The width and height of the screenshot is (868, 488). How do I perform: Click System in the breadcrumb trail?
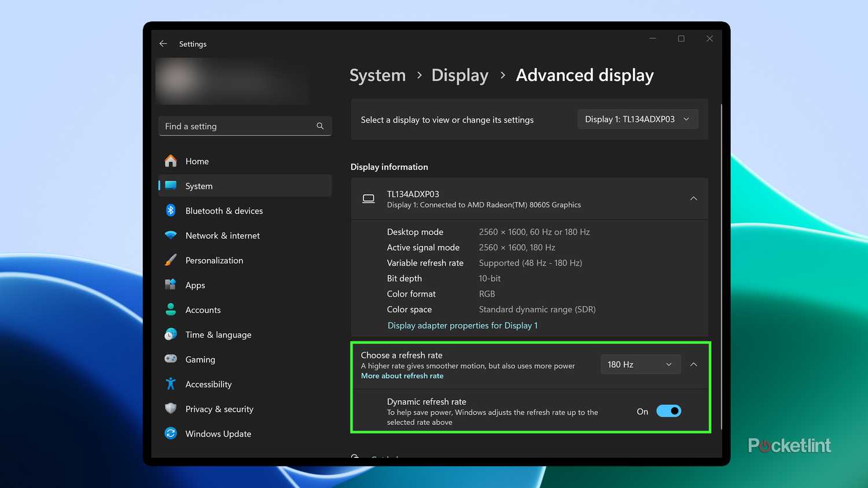pos(377,75)
